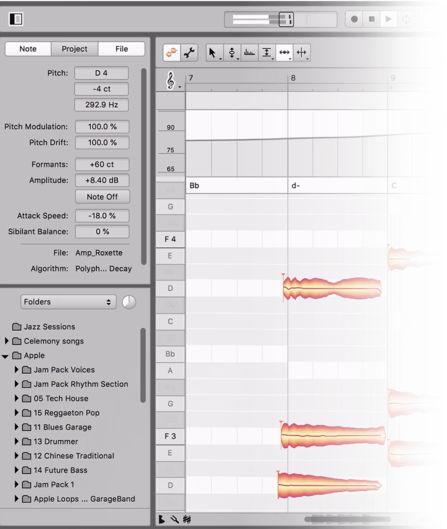Expand the 15 Reggaeton Pop folder

(16, 412)
